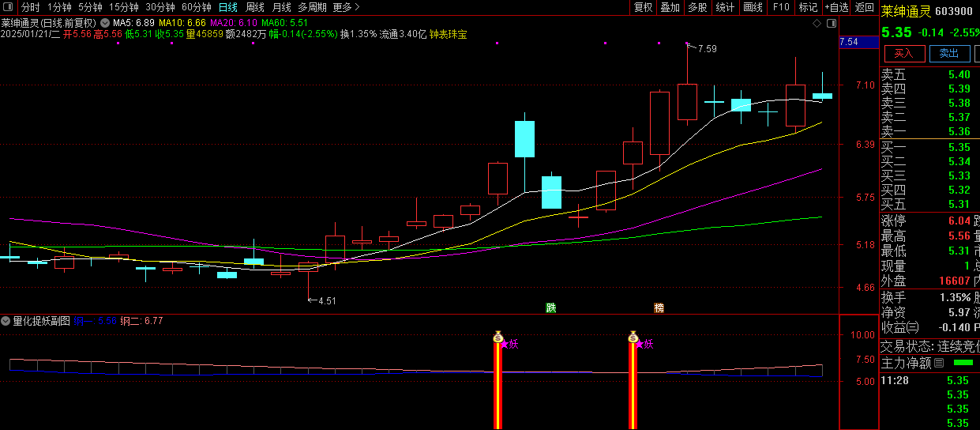Click the 标记 mark button
980x430 pixels.
click(x=808, y=7)
